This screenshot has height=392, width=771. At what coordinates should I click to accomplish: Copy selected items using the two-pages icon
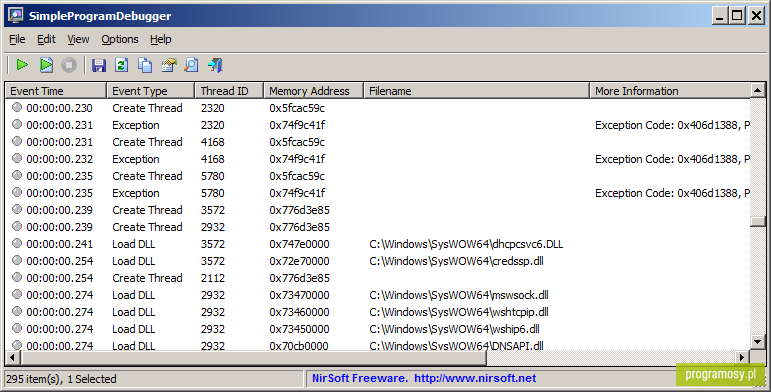coord(145,65)
